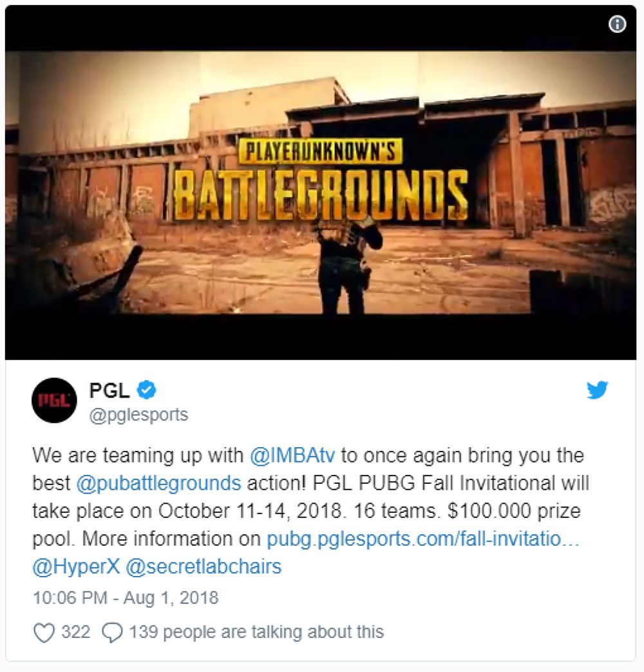The height and width of the screenshot is (672, 644).
Task: Open the @pglesports handle
Action: 138,415
